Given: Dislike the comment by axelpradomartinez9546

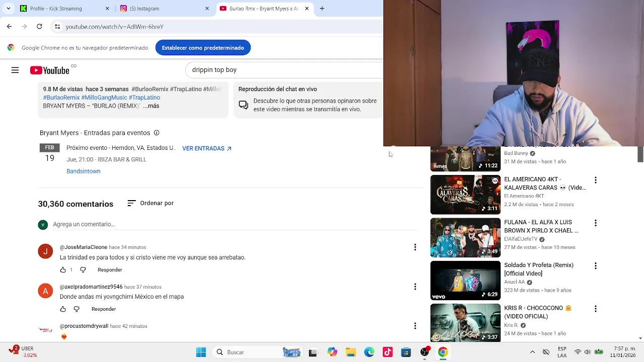Looking at the screenshot, I should (76, 309).
